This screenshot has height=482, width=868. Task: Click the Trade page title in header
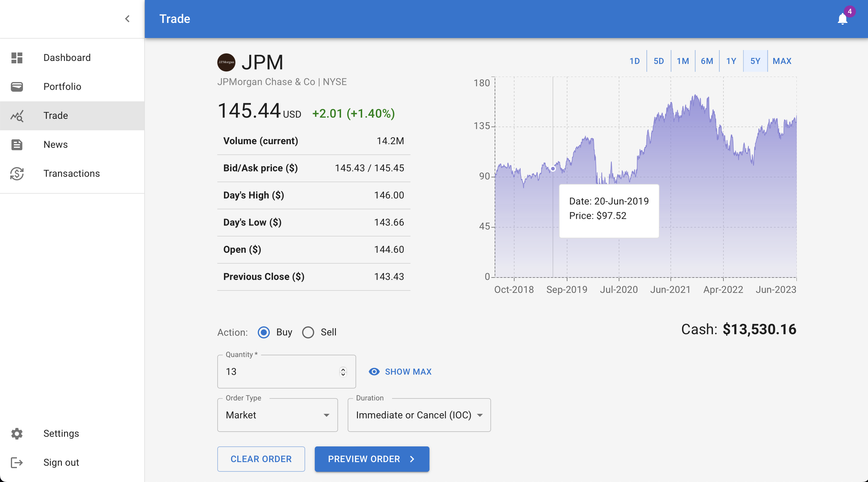[175, 19]
